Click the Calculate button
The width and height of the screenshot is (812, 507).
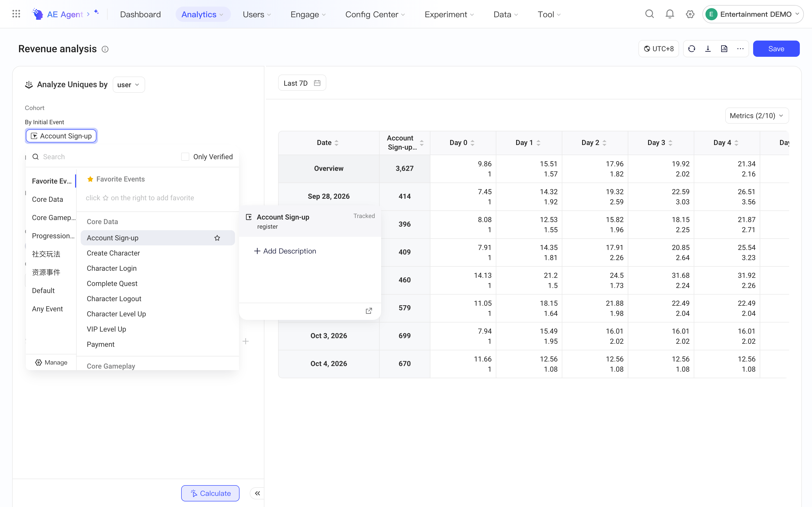point(210,493)
